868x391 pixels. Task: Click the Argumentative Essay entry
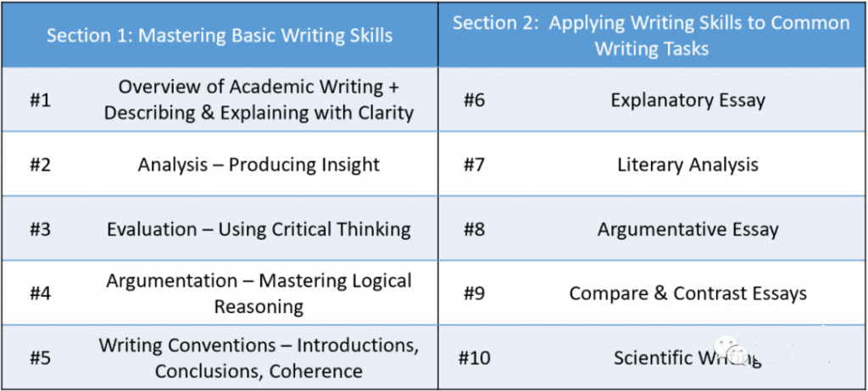[687, 229]
